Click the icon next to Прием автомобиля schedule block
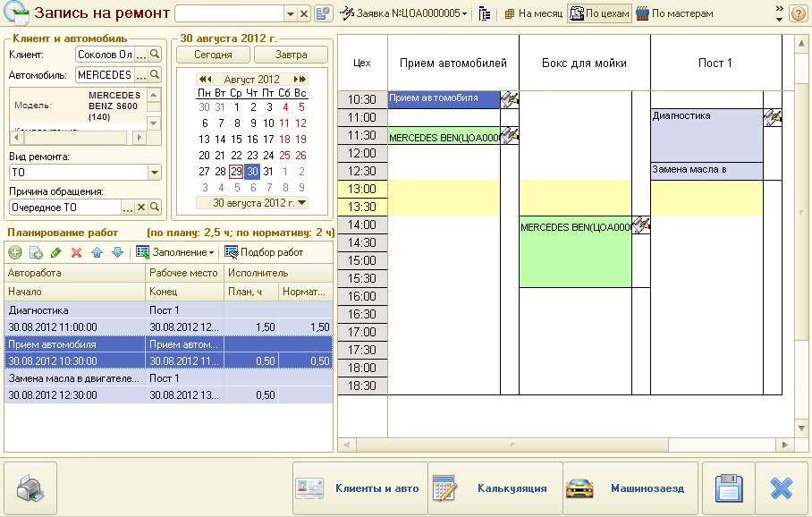Viewport: 812px width, 517px height. point(510,99)
